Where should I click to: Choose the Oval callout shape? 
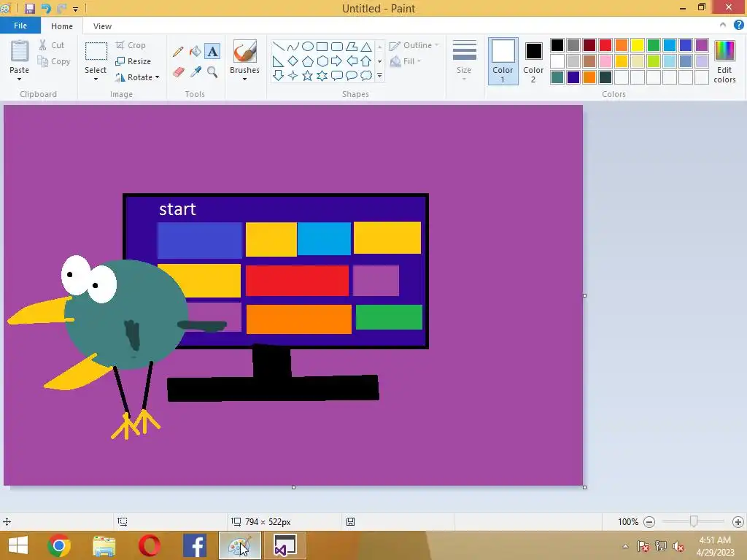click(352, 76)
